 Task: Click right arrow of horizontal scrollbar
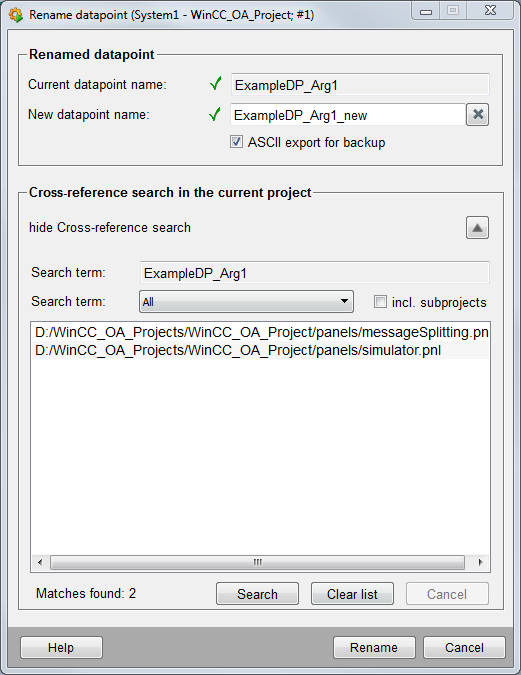[480, 562]
